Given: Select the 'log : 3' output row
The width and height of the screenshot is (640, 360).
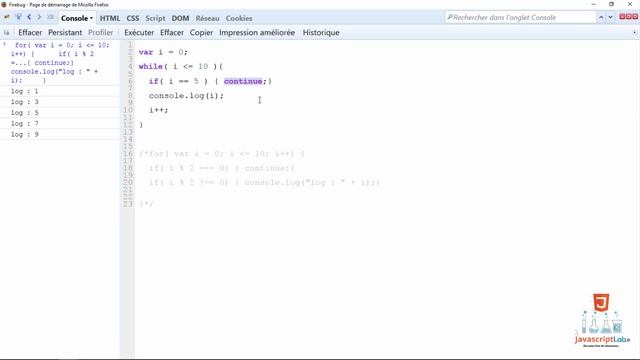Looking at the screenshot, I should (60, 102).
